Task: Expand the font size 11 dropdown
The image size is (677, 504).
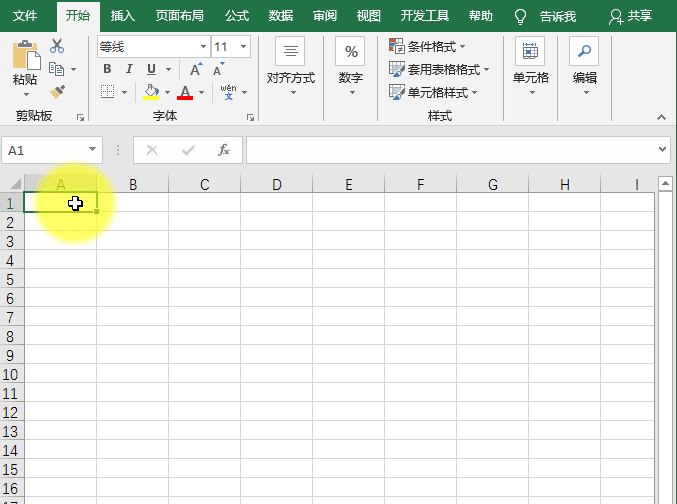Action: tap(244, 47)
